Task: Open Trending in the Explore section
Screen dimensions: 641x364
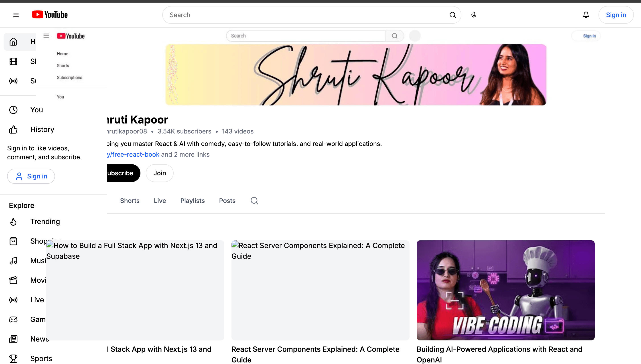Action: click(45, 222)
